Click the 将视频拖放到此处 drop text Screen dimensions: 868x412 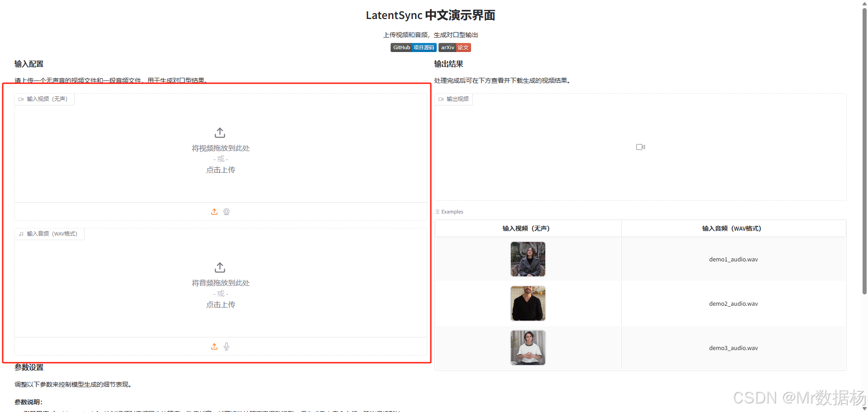click(x=221, y=148)
